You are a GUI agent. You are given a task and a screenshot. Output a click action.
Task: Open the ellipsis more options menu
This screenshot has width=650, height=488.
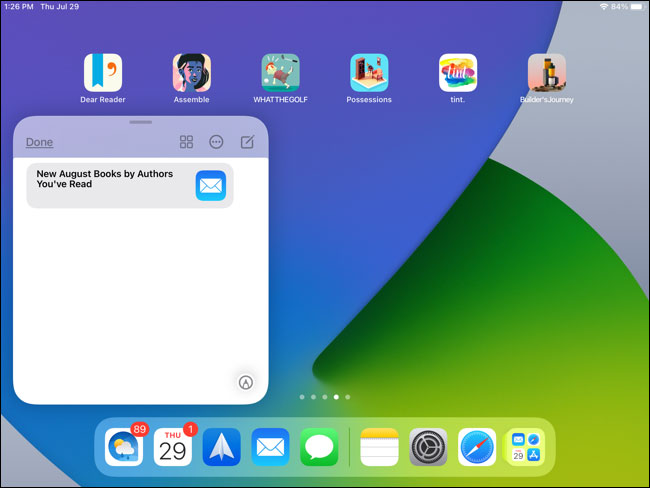click(216, 142)
